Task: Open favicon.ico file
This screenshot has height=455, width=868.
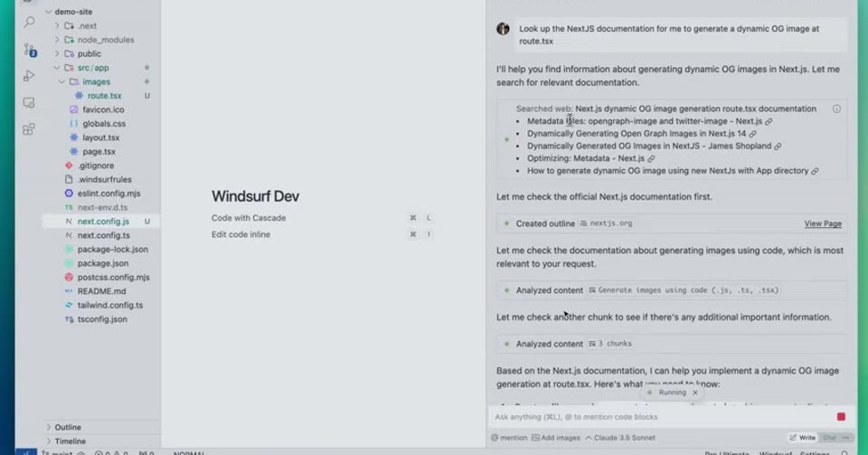Action: click(103, 109)
